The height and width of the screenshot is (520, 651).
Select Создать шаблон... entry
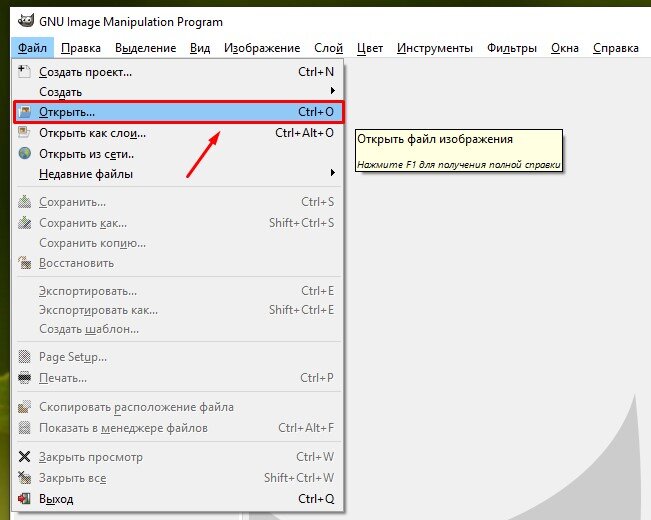click(178, 329)
